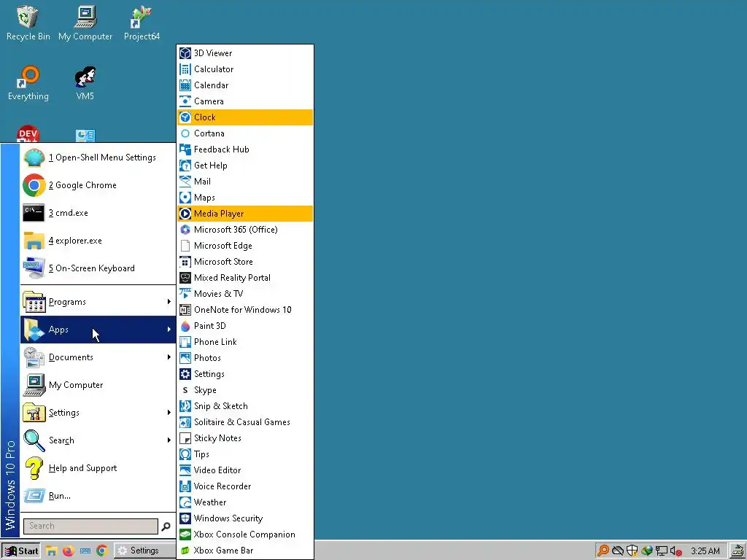Open the Get Help app
This screenshot has height=560, width=747.
coord(245,166)
